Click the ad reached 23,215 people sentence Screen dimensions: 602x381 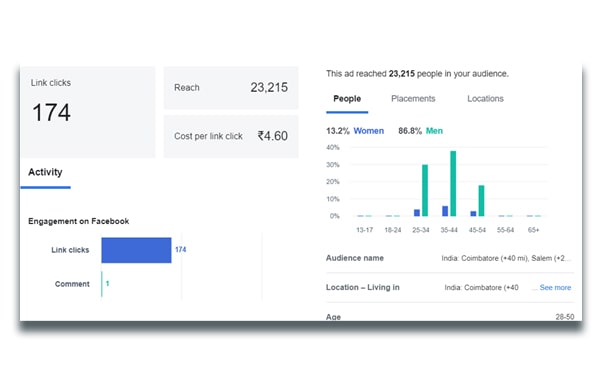coord(417,74)
